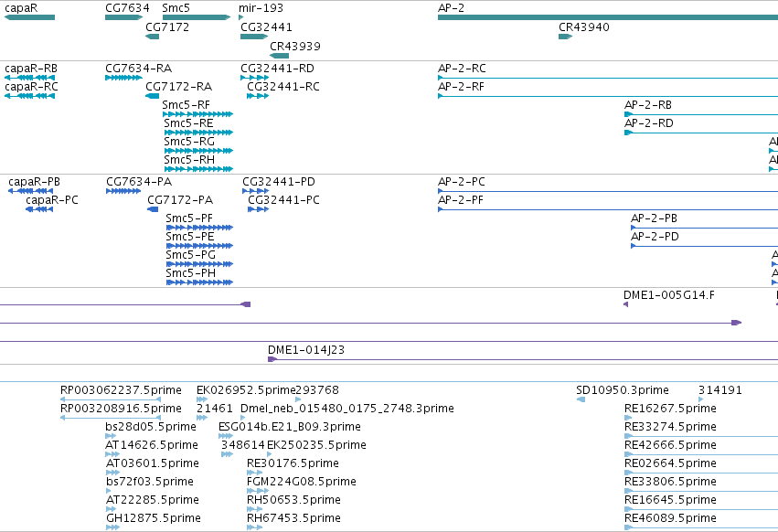
Task: Select the CG7172 gene label
Action: (167, 27)
